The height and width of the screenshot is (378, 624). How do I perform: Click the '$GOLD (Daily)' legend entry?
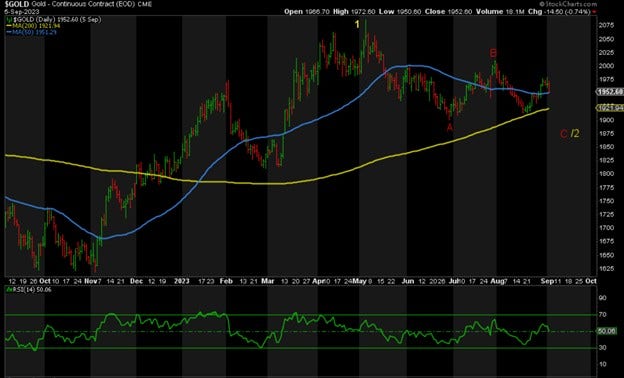pyautogui.click(x=57, y=19)
